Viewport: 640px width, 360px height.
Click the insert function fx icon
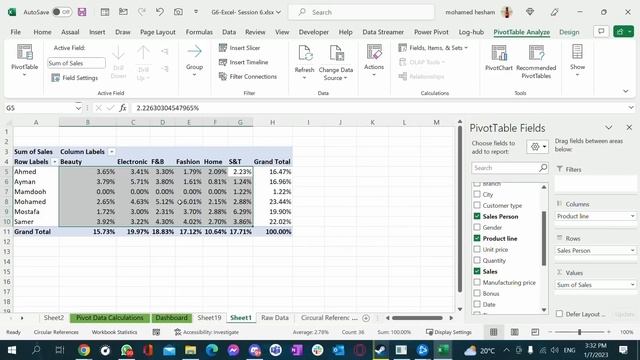[x=122, y=108]
